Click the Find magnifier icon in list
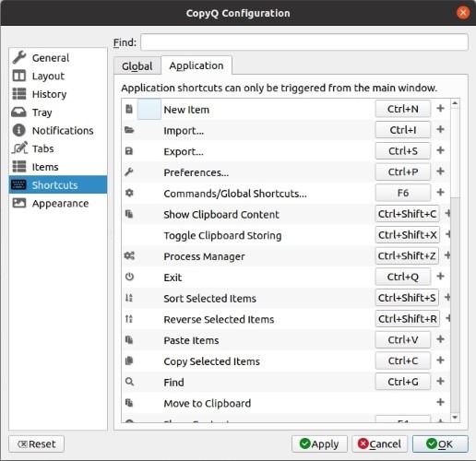The width and height of the screenshot is (476, 461). 129,382
